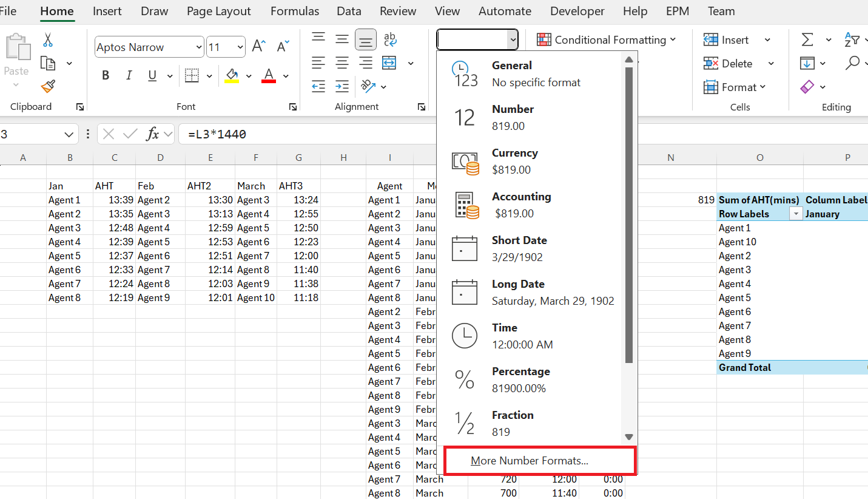The height and width of the screenshot is (499, 868).
Task: Click the Delete cells button
Action: pyautogui.click(x=728, y=63)
